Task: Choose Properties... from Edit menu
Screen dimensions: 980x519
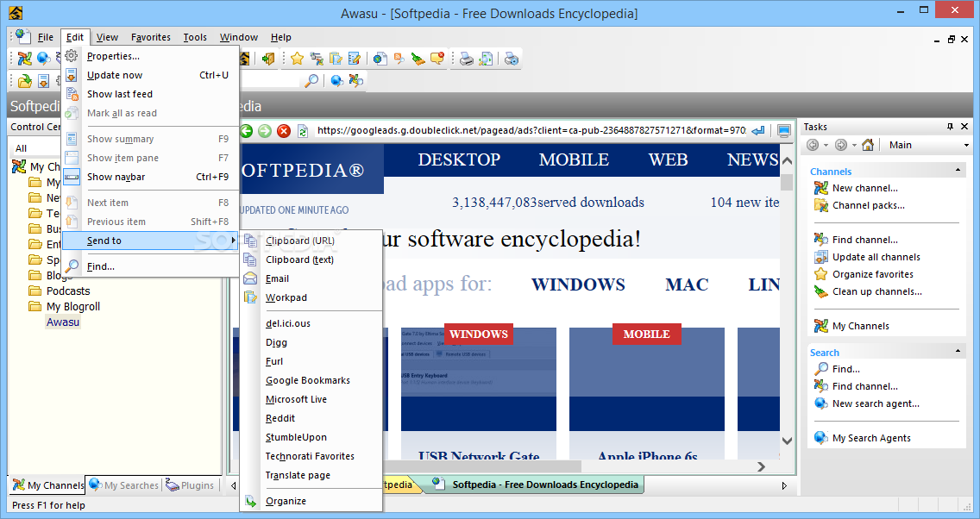Action: (x=151, y=56)
